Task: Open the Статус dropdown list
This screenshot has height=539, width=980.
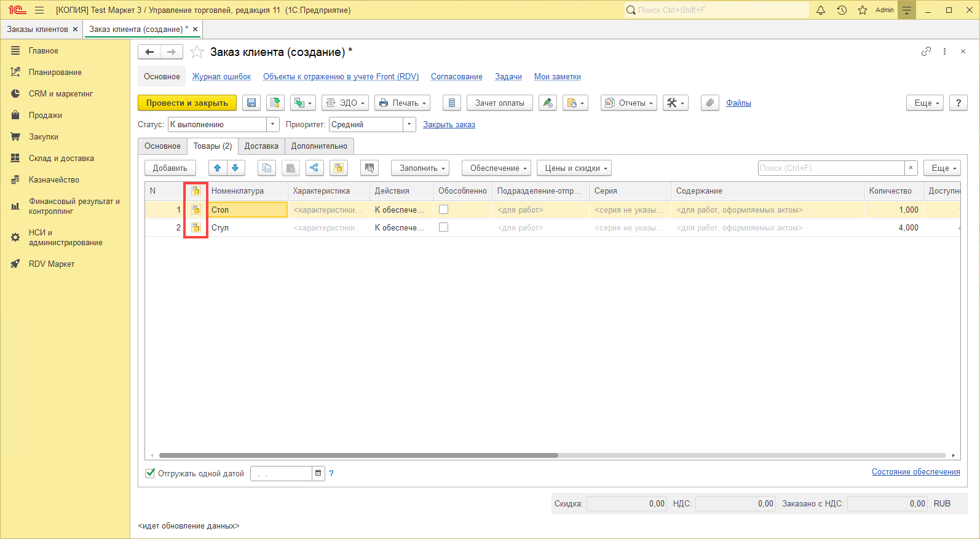Action: click(x=273, y=125)
